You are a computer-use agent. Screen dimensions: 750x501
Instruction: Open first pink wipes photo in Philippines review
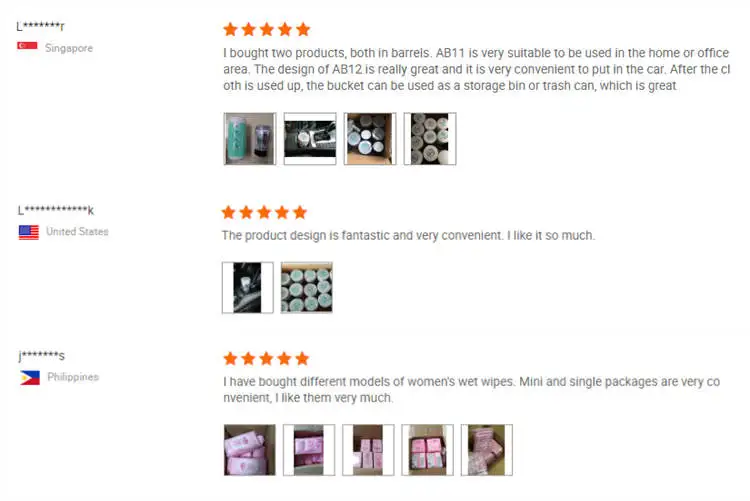click(x=250, y=450)
